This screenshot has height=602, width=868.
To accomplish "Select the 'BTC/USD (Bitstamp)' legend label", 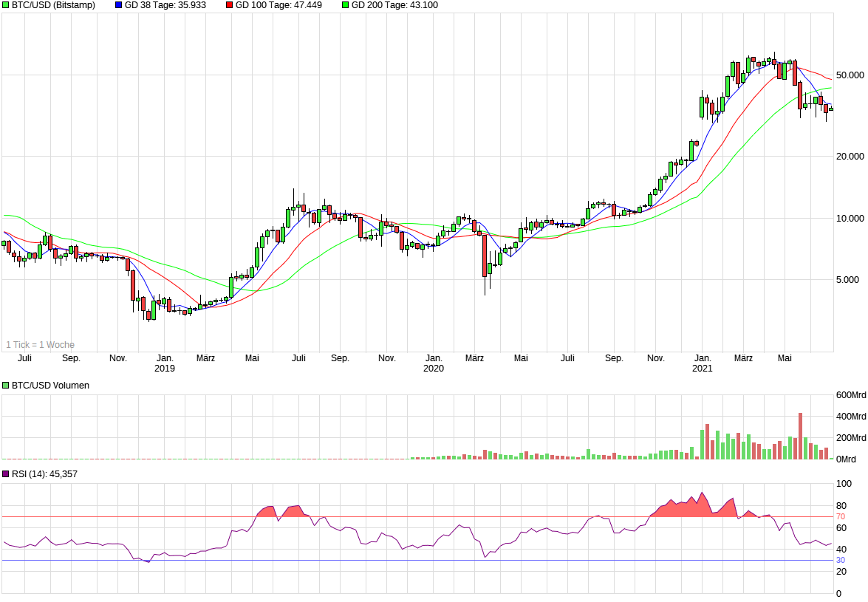I will [x=53, y=5].
